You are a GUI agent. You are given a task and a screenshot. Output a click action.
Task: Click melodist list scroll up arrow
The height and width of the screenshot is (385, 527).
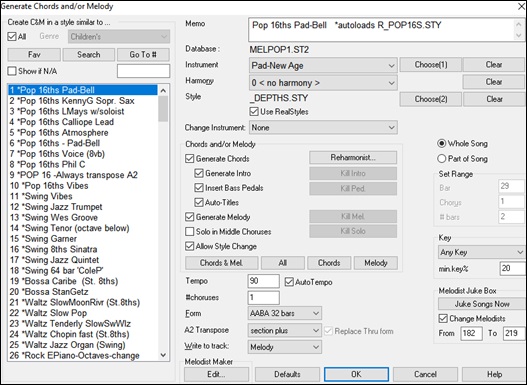[x=163, y=90]
